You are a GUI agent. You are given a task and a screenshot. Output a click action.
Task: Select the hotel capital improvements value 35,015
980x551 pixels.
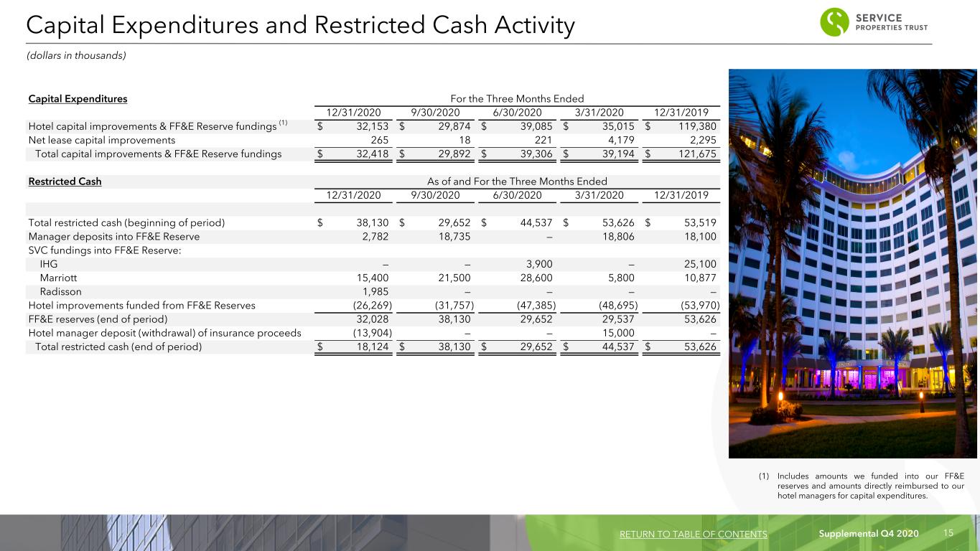(617, 126)
